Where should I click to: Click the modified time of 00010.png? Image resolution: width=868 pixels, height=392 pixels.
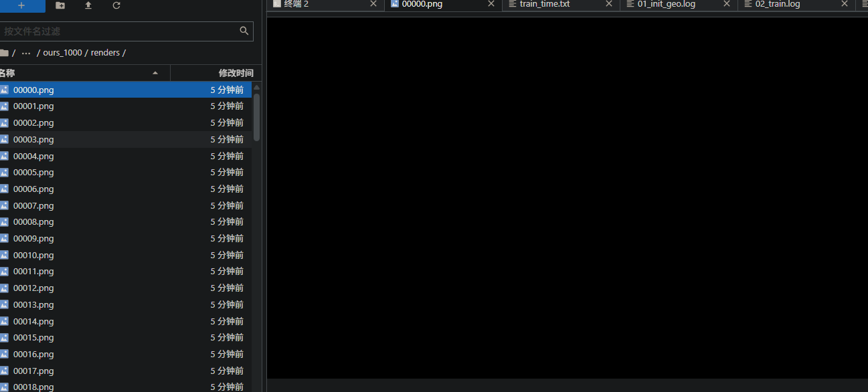pyautogui.click(x=227, y=255)
